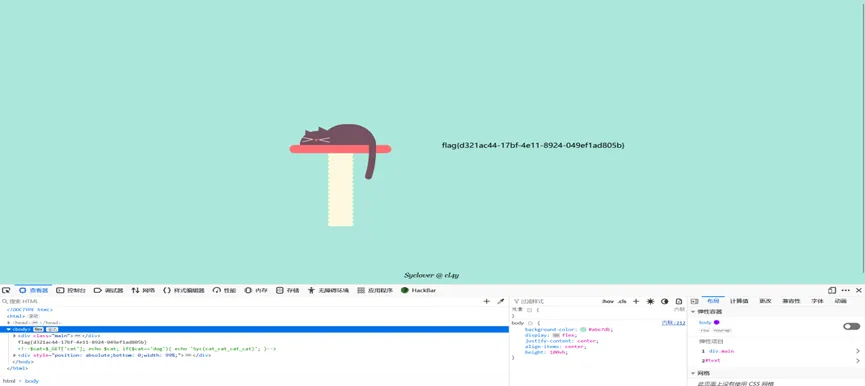This screenshot has width=865, height=386.
Task: Toggle light color scheme simulation sun icon
Action: pos(650,302)
